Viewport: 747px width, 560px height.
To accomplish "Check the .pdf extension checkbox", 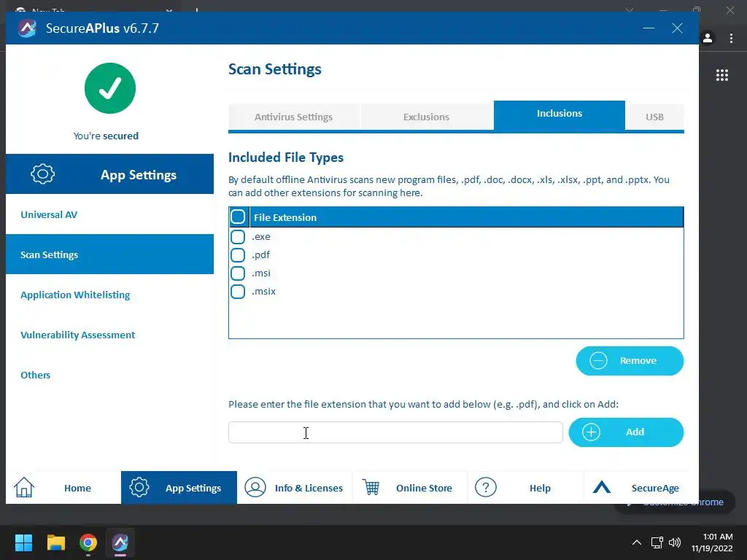I will (x=238, y=254).
